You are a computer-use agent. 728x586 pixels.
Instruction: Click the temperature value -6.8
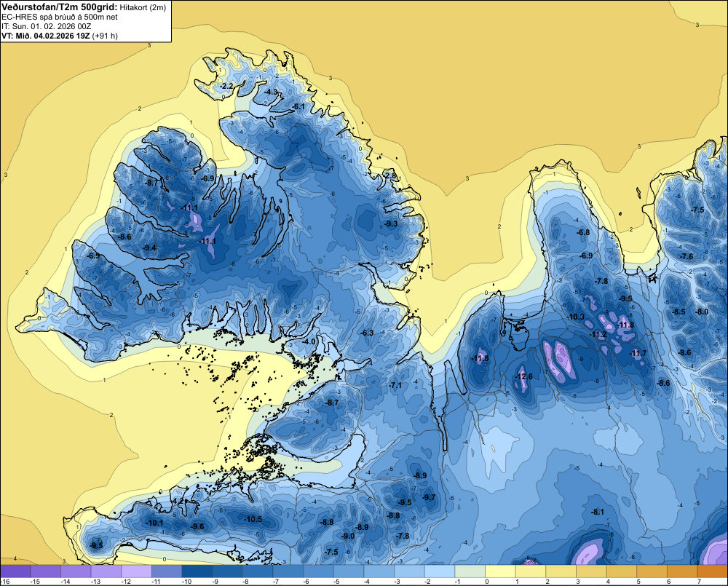coord(583,232)
